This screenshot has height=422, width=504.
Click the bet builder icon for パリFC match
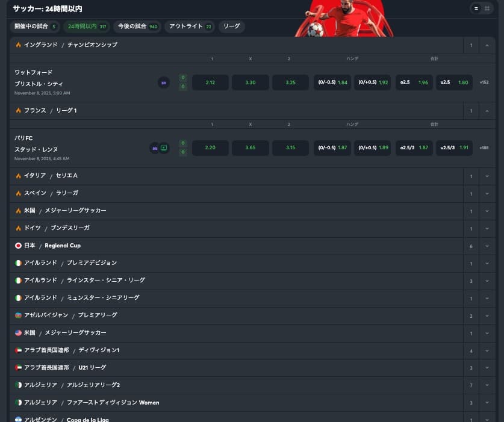tap(155, 148)
